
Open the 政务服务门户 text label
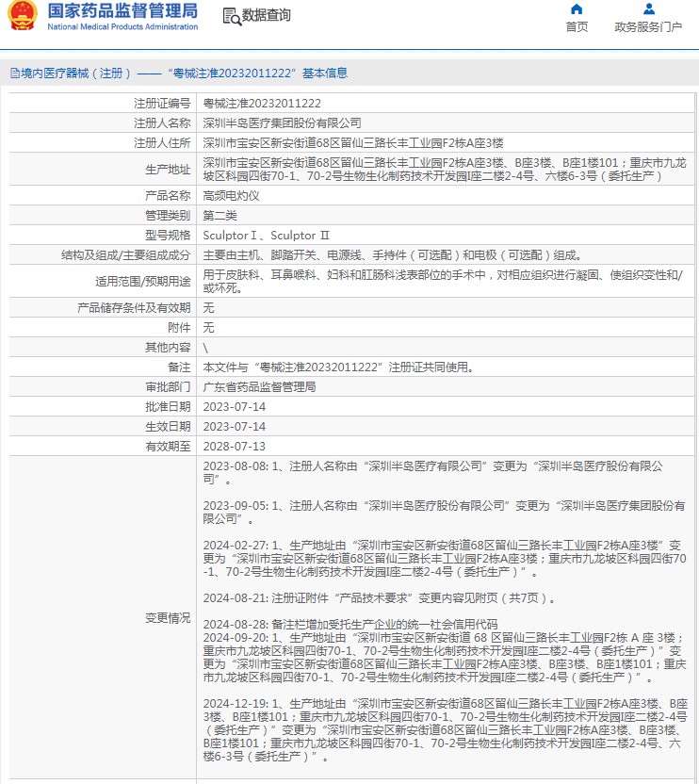click(x=648, y=27)
